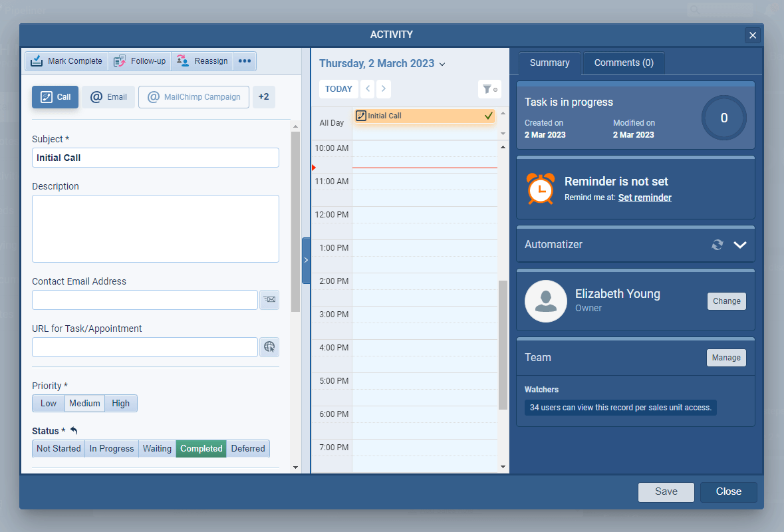Set priority to High
This screenshot has height=532, width=784.
click(121, 403)
